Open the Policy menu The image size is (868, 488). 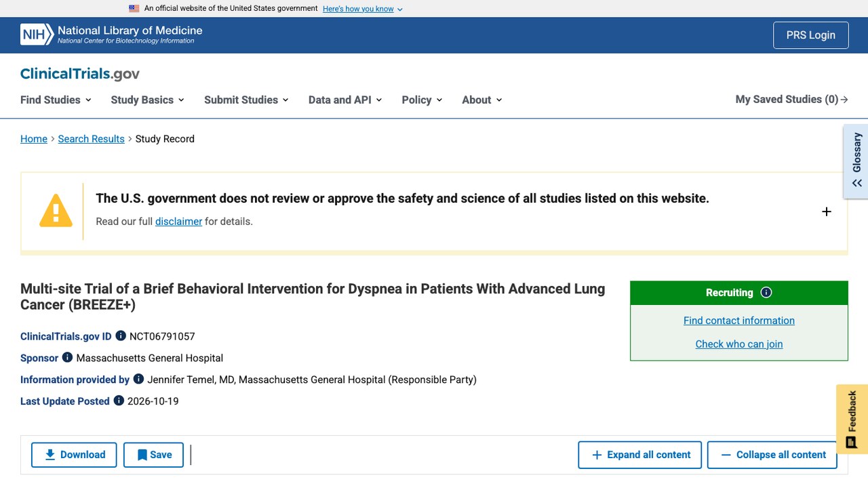[422, 100]
